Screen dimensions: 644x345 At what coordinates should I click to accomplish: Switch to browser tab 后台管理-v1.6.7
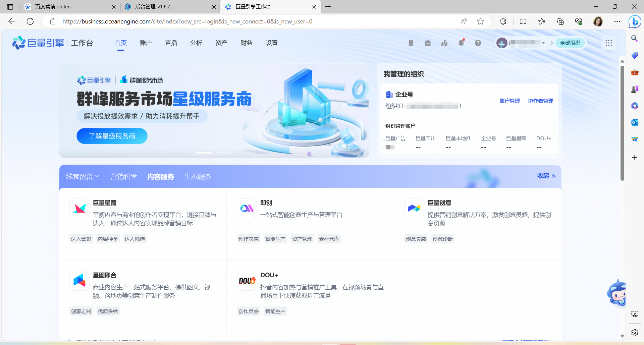coord(169,7)
